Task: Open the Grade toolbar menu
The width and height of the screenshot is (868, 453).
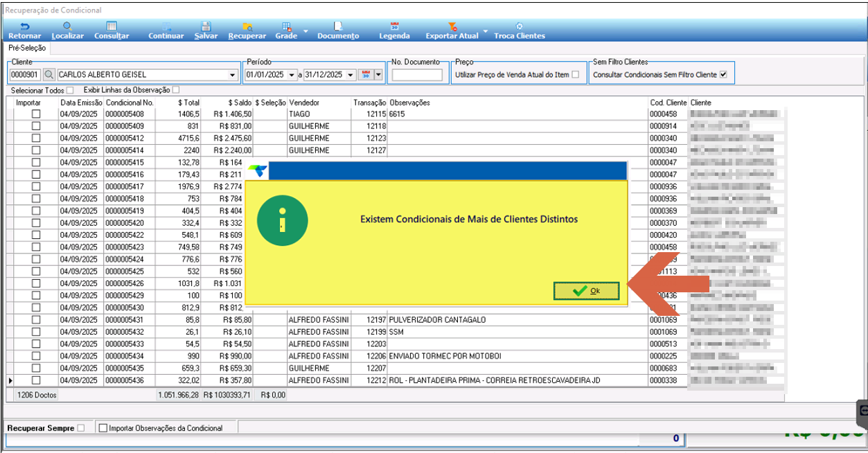Action: [286, 30]
